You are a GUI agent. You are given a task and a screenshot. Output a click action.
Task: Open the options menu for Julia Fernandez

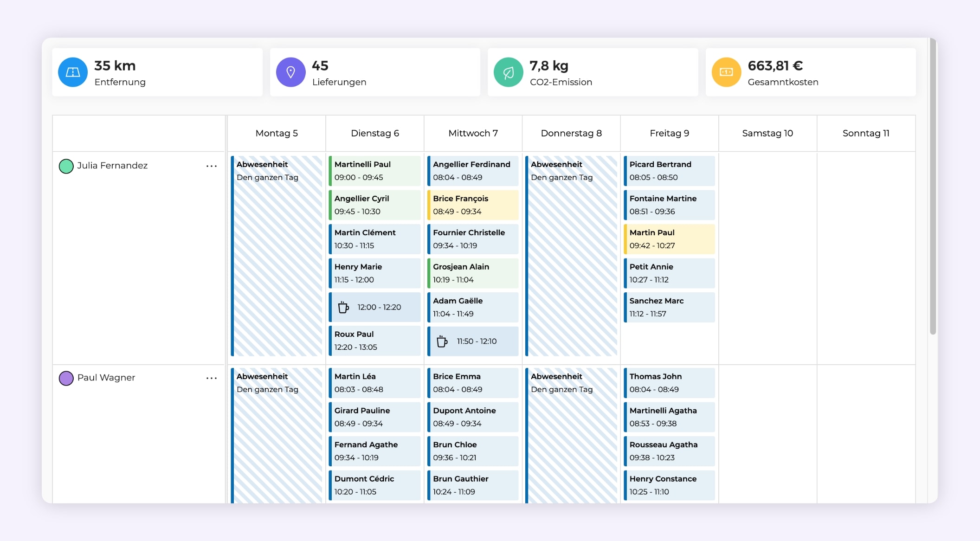pyautogui.click(x=212, y=166)
